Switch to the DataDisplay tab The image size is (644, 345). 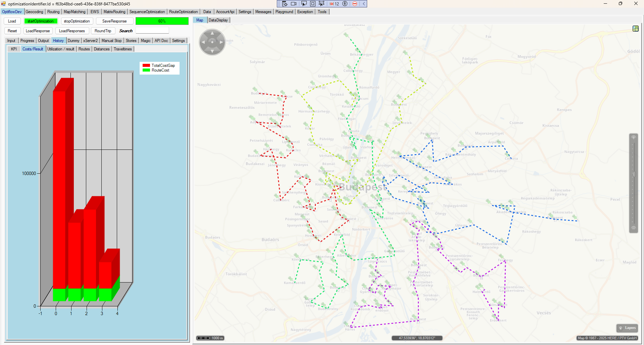click(x=218, y=20)
